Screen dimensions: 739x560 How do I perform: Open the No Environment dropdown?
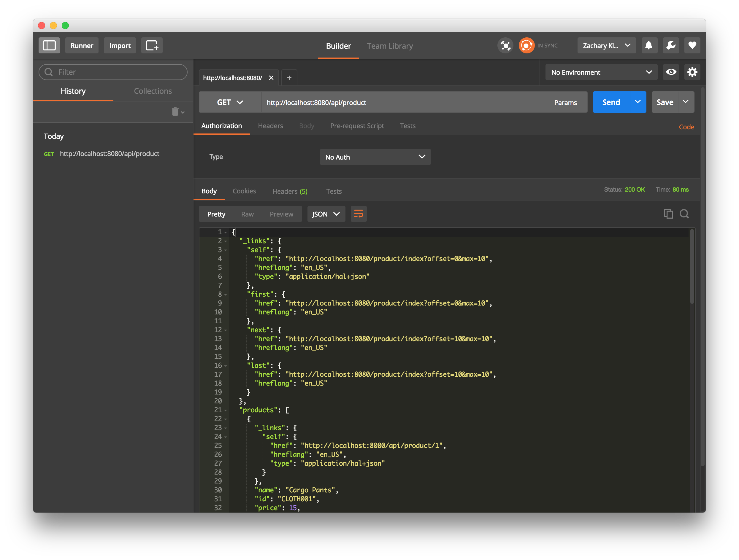click(x=601, y=72)
